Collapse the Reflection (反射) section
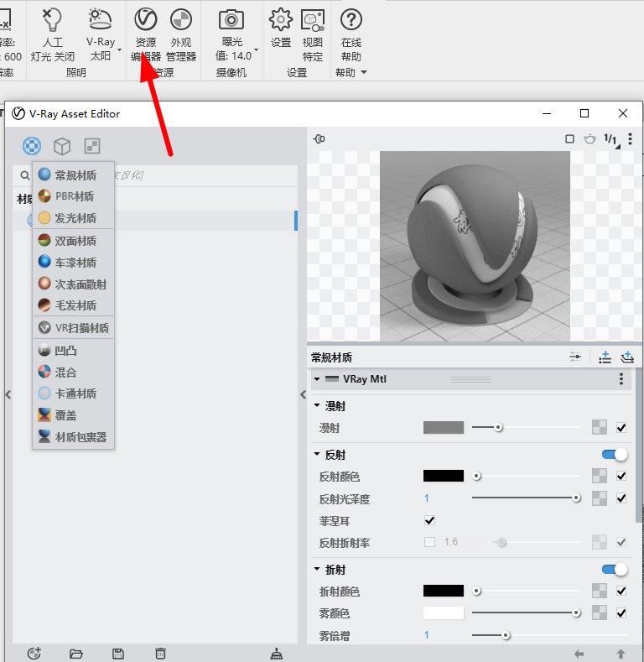This screenshot has width=644, height=662. pyautogui.click(x=317, y=454)
